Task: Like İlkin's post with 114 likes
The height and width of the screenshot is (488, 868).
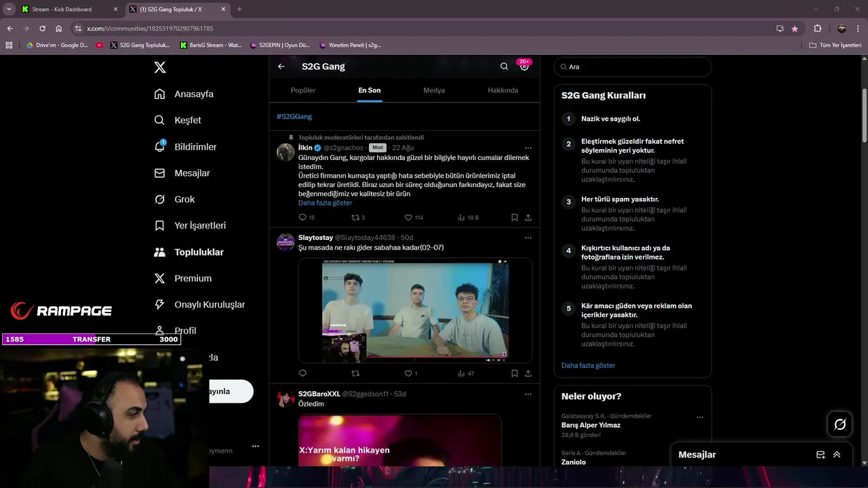Action: pos(408,218)
